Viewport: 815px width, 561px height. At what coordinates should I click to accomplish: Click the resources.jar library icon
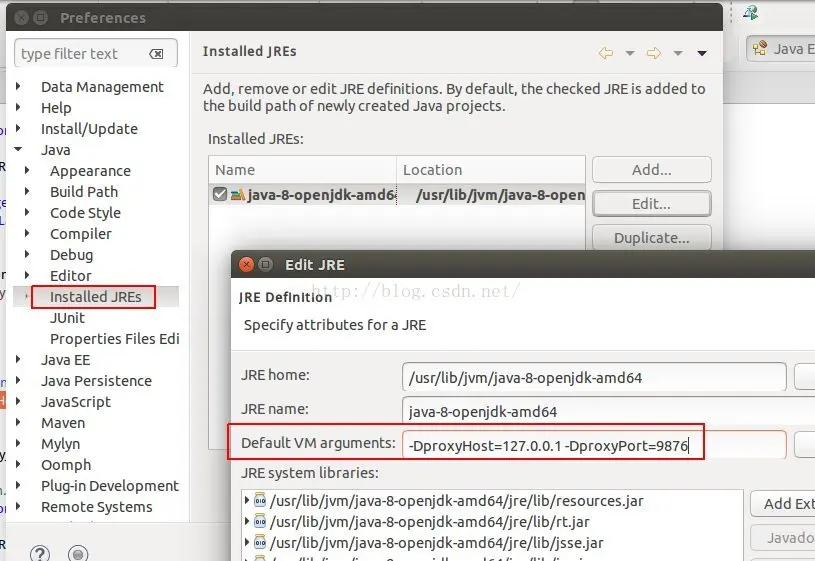[260, 501]
